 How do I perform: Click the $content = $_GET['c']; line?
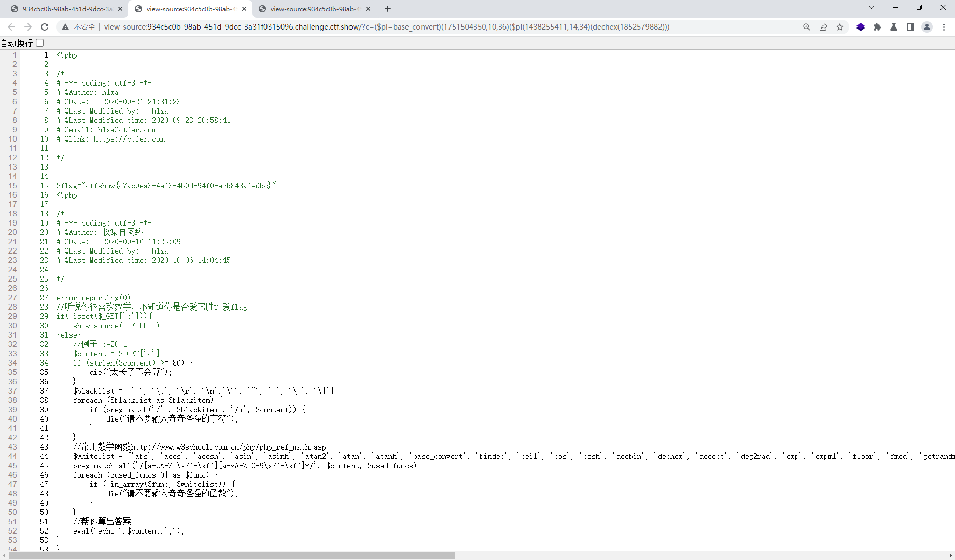118,354
